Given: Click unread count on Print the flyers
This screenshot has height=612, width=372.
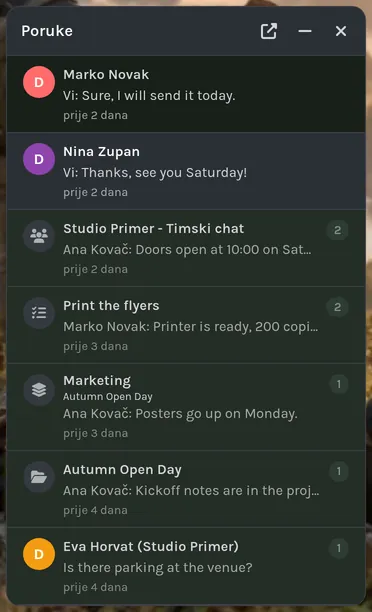Looking at the screenshot, I should 338,307.
